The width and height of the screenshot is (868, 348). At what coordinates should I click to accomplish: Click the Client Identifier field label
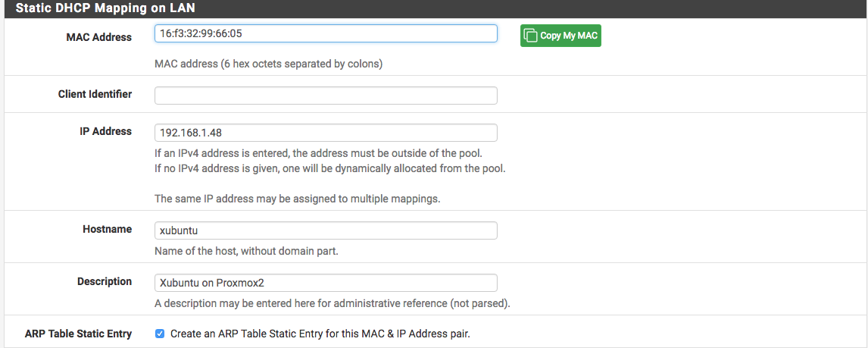tap(95, 94)
